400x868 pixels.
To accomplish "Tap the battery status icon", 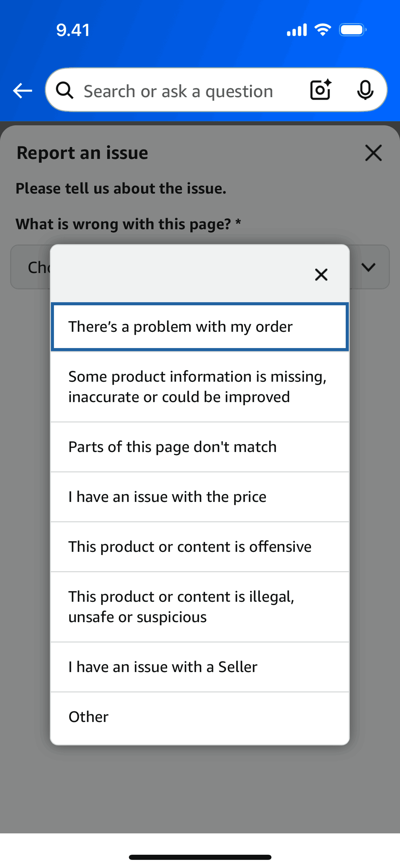I will pyautogui.click(x=353, y=30).
